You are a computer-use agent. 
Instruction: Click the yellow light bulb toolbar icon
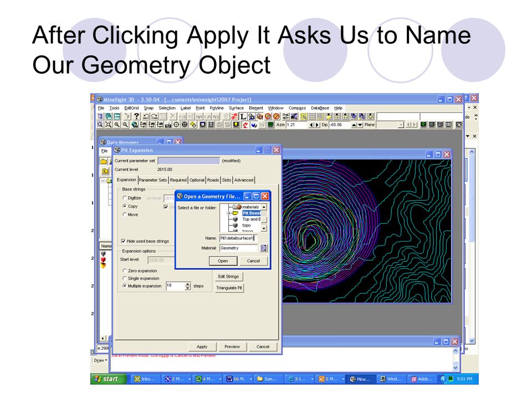tap(236, 125)
